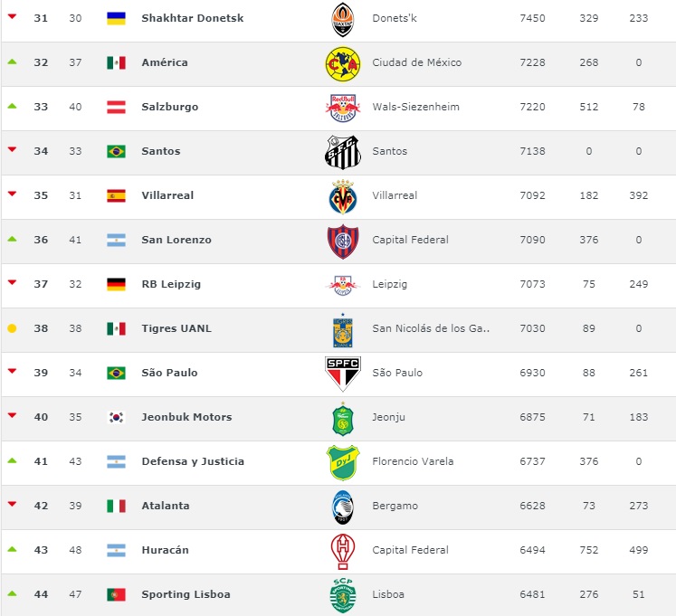The height and width of the screenshot is (616, 676).
Task: Click the Ukraine flag beside Shakhtar Donetsk
Action: tap(116, 18)
